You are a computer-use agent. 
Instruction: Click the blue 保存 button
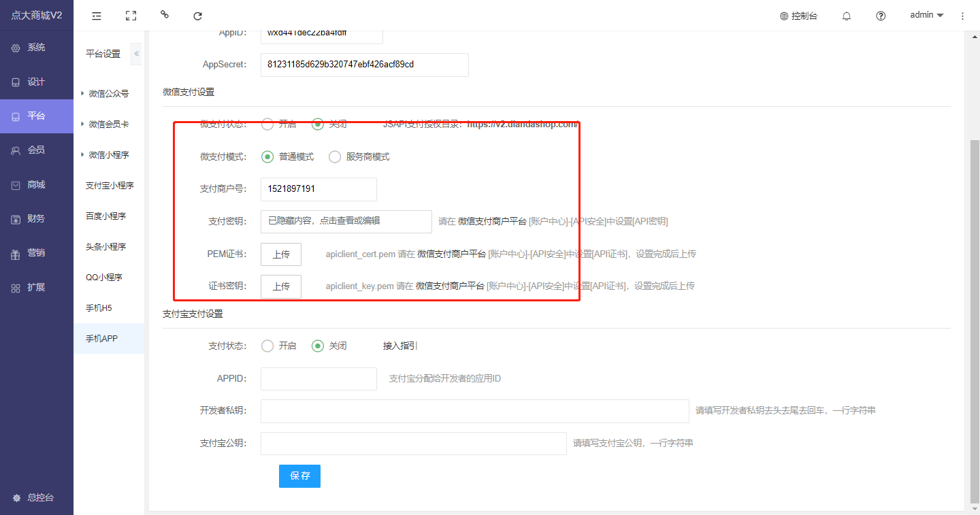point(299,476)
